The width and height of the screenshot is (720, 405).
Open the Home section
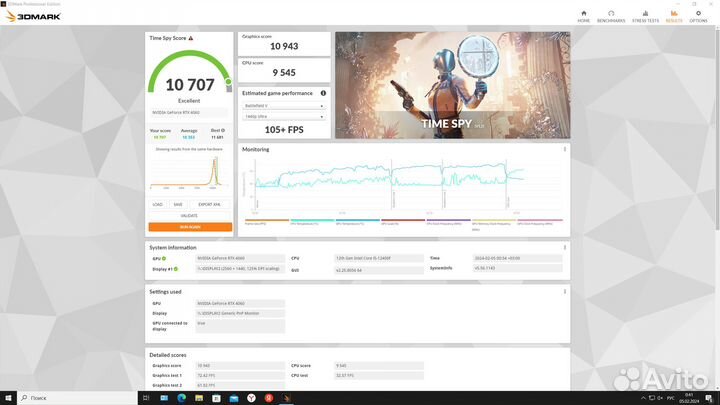tap(584, 17)
